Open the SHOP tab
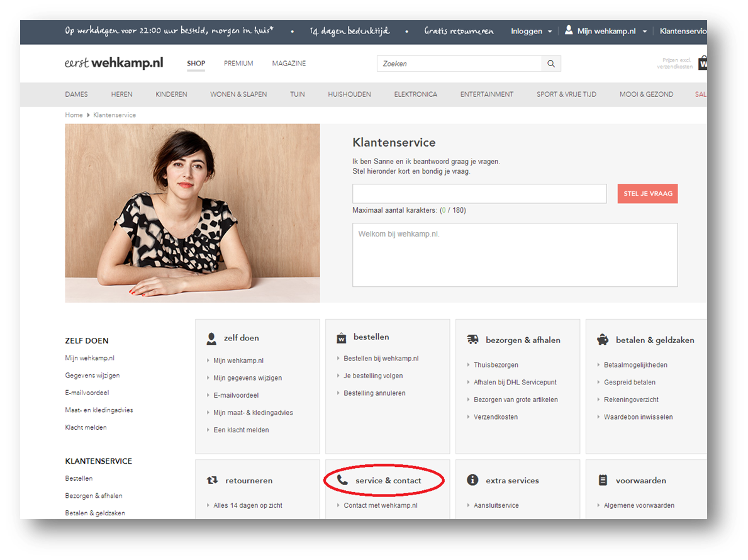Image resolution: width=748 pixels, height=560 pixels. [x=196, y=64]
